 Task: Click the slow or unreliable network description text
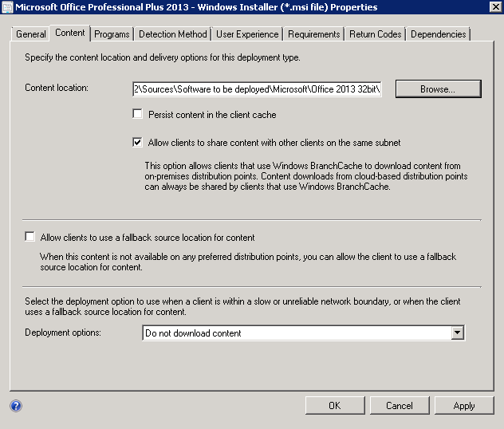click(242, 306)
